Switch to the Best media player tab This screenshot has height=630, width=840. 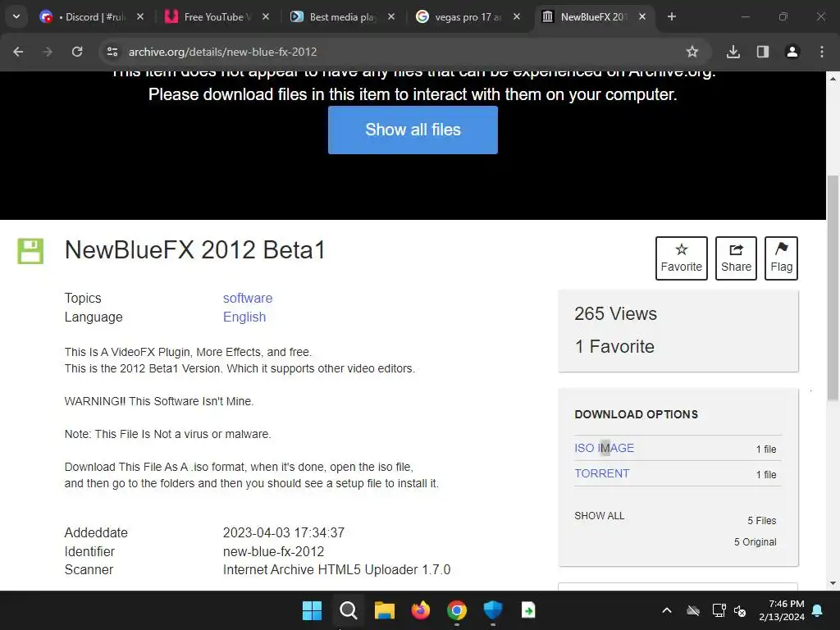343,17
